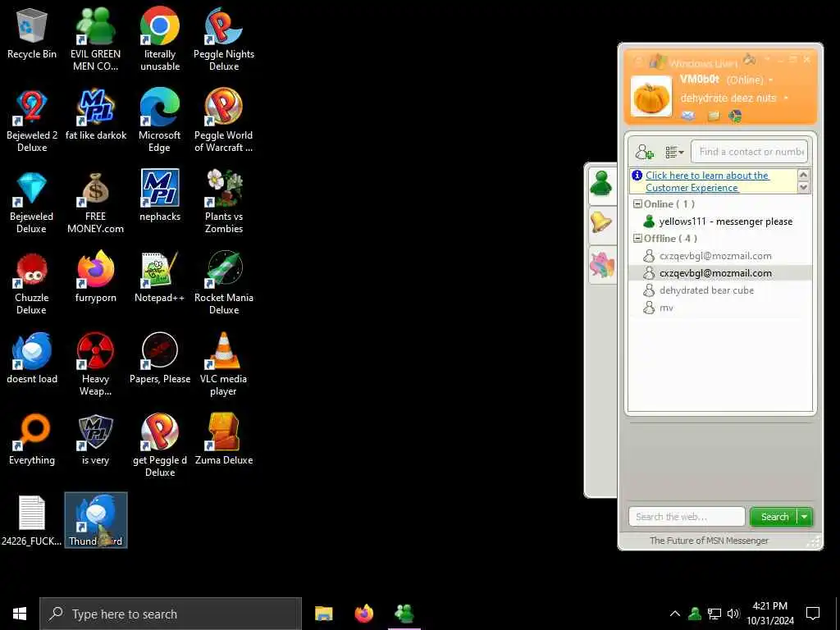Select the Bejeweled 2 Deluxe icon
The width and height of the screenshot is (840, 630).
(32, 121)
